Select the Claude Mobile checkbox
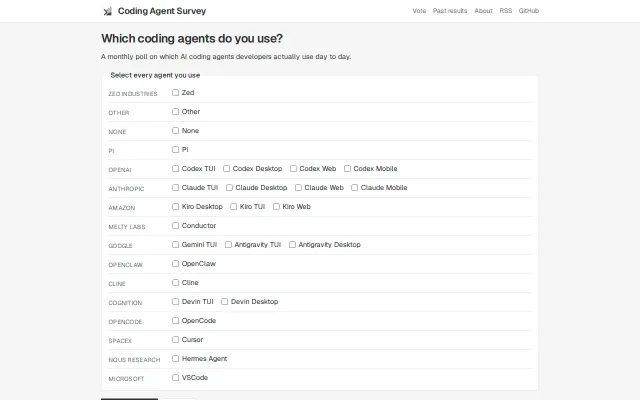Screen dimensions: 640x400 [x=355, y=187]
